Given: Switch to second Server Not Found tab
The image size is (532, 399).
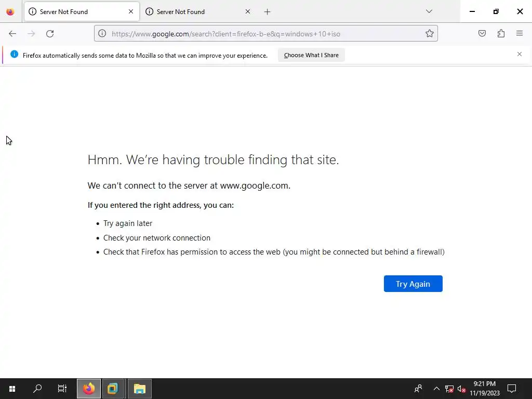Looking at the screenshot, I should [x=198, y=12].
